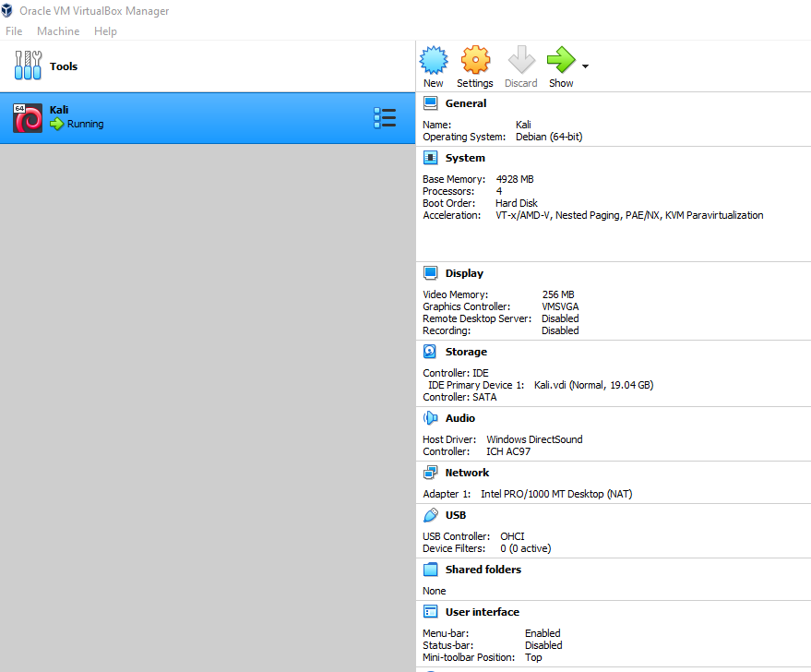Open the Machine menu
The height and width of the screenshot is (672, 811).
[58, 31]
